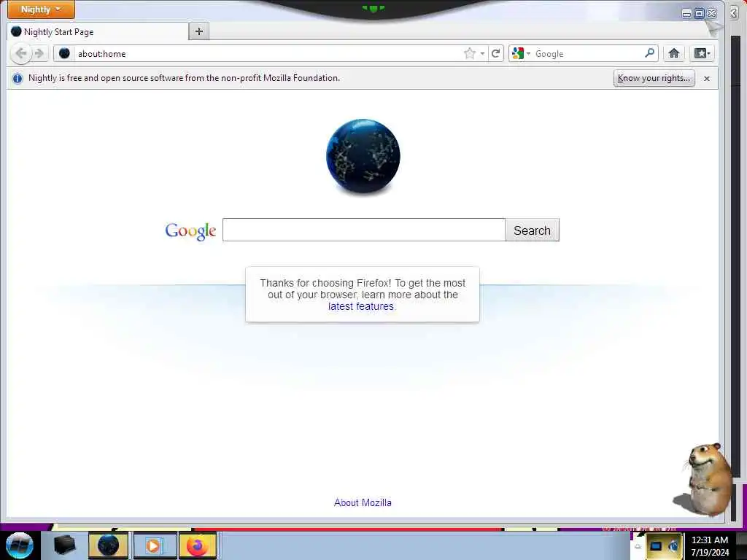Go back using the back arrow
747x560 pixels.
[x=21, y=53]
